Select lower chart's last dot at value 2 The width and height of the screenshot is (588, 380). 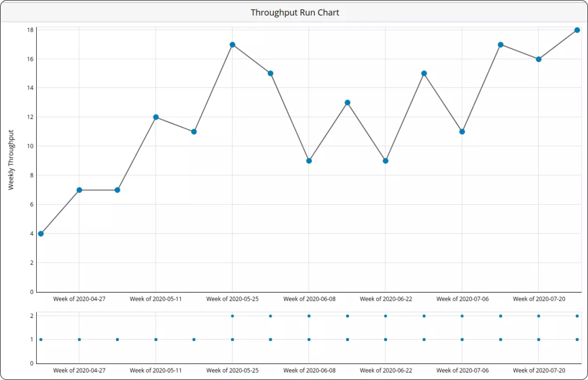point(577,316)
